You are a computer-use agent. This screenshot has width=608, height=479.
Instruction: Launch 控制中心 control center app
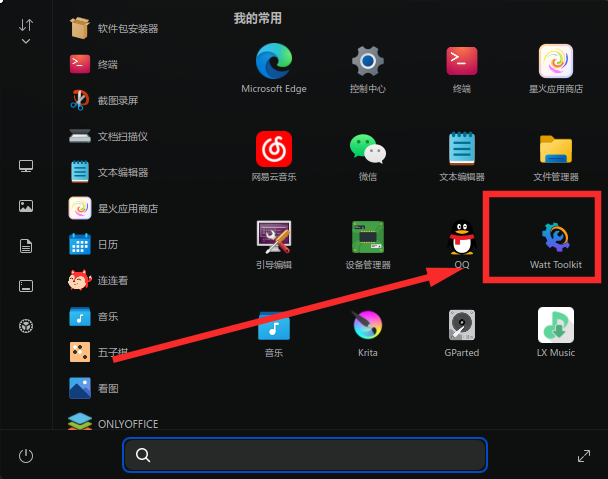[368, 68]
